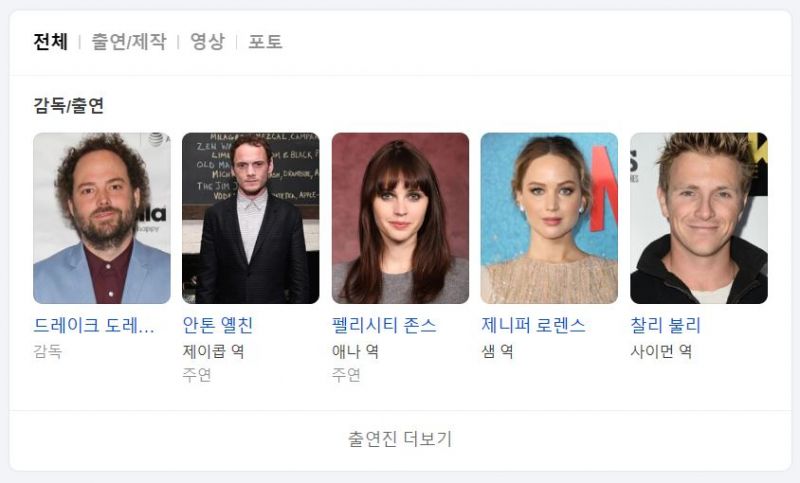Expand cast list with 출연진 더보기
The height and width of the screenshot is (483, 800).
point(401,439)
